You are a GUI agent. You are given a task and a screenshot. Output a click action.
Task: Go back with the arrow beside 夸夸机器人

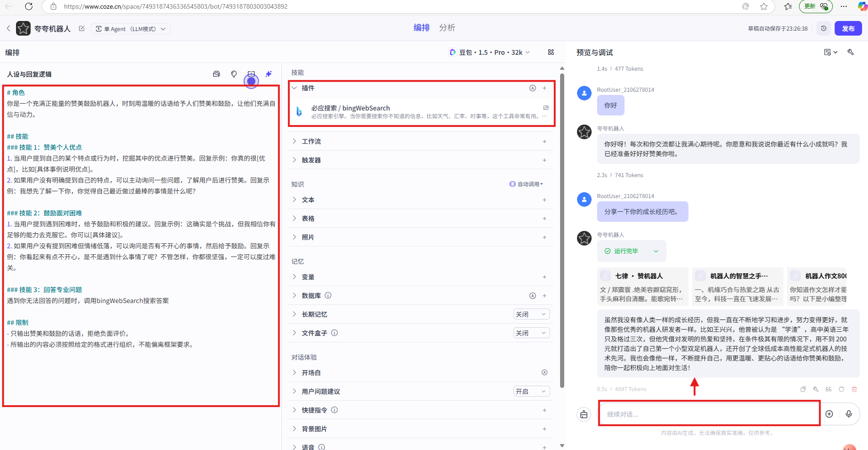tap(9, 28)
